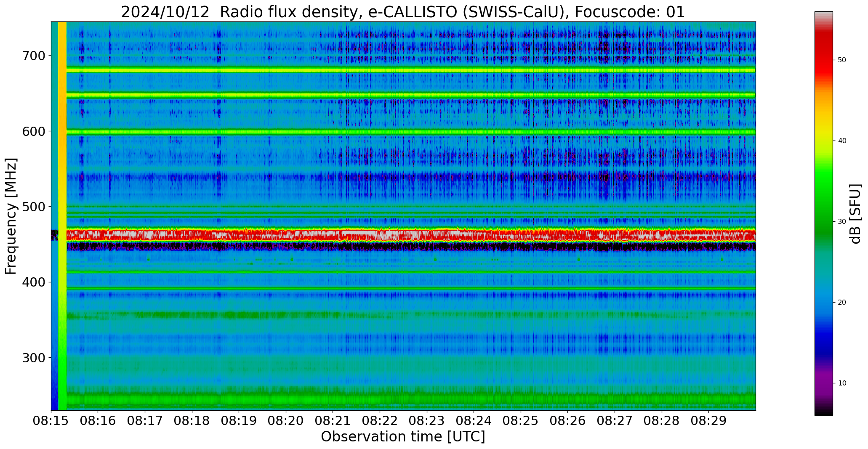Click the 08:16 time tick label
The height and width of the screenshot is (449, 868).
(x=98, y=421)
